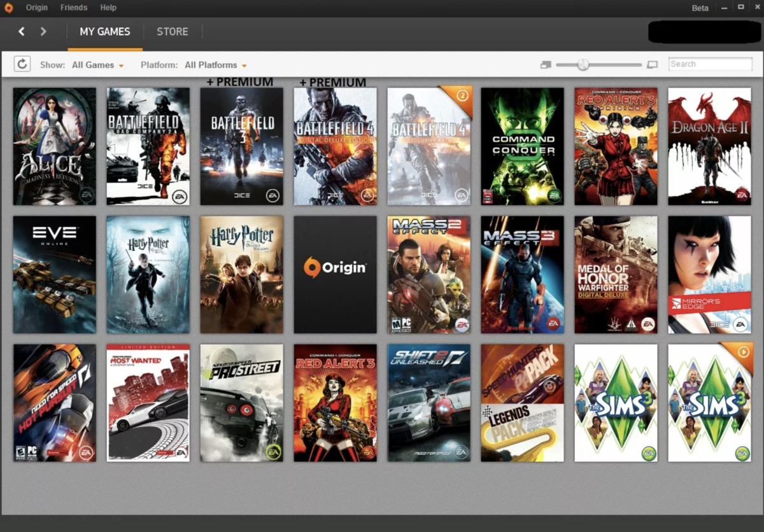764x532 pixels.
Task: Select the Dragon Age II tile
Action: [710, 146]
